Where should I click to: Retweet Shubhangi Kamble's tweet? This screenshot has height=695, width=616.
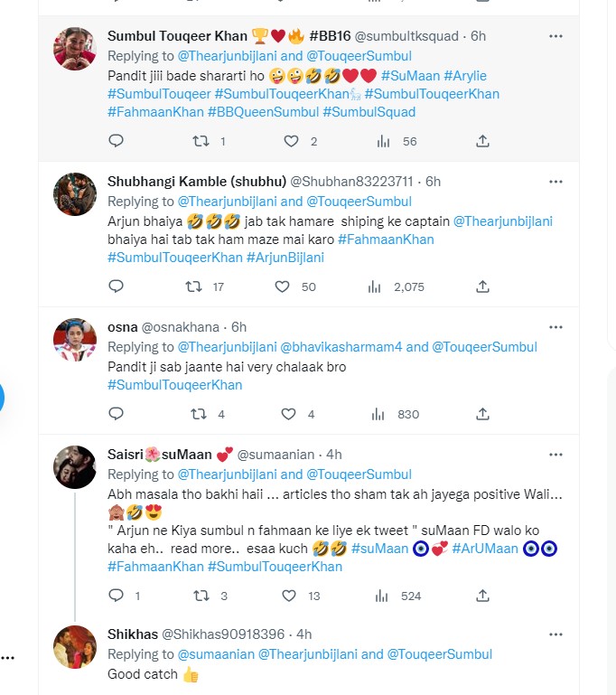(x=193, y=286)
